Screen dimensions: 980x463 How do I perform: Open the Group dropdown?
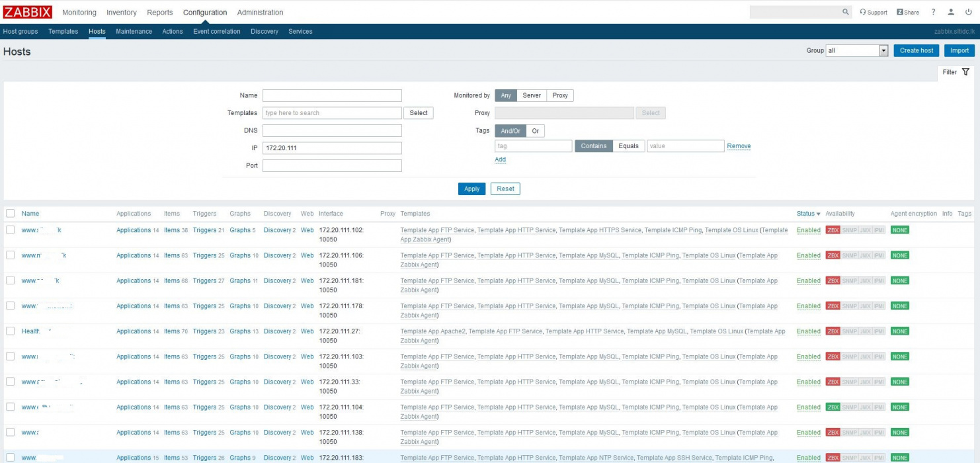point(856,50)
